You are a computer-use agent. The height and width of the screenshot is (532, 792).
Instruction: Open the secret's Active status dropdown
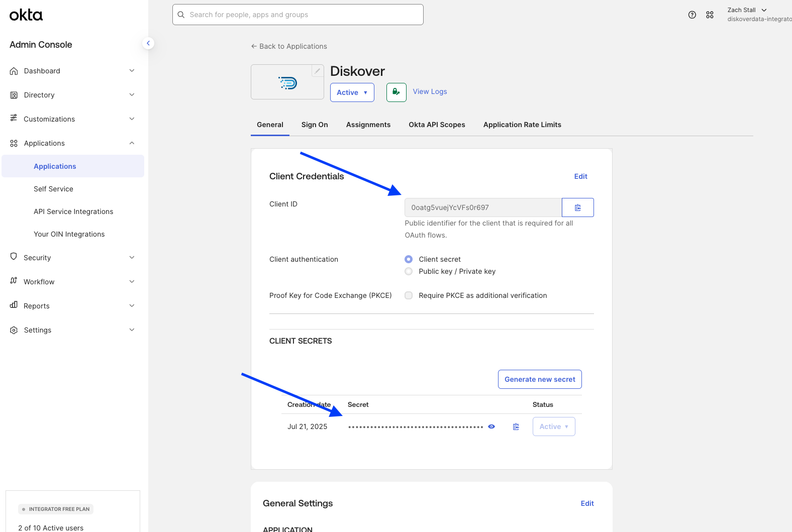[554, 427]
